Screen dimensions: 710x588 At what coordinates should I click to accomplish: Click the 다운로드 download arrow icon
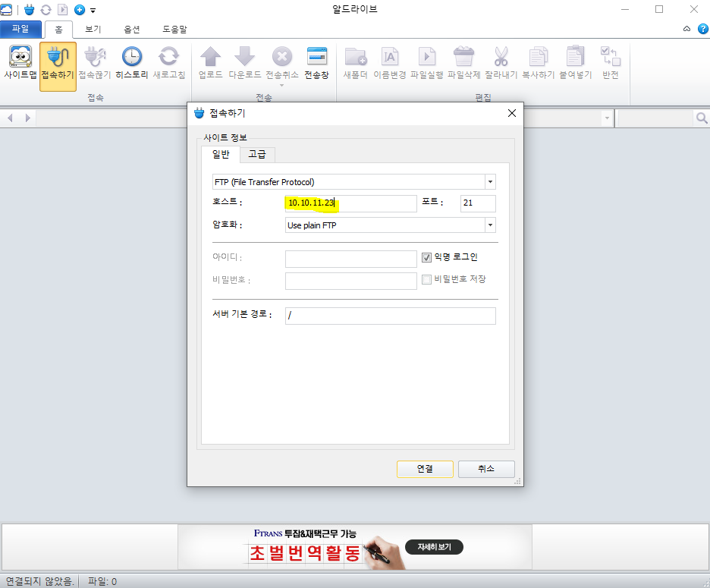point(244,63)
